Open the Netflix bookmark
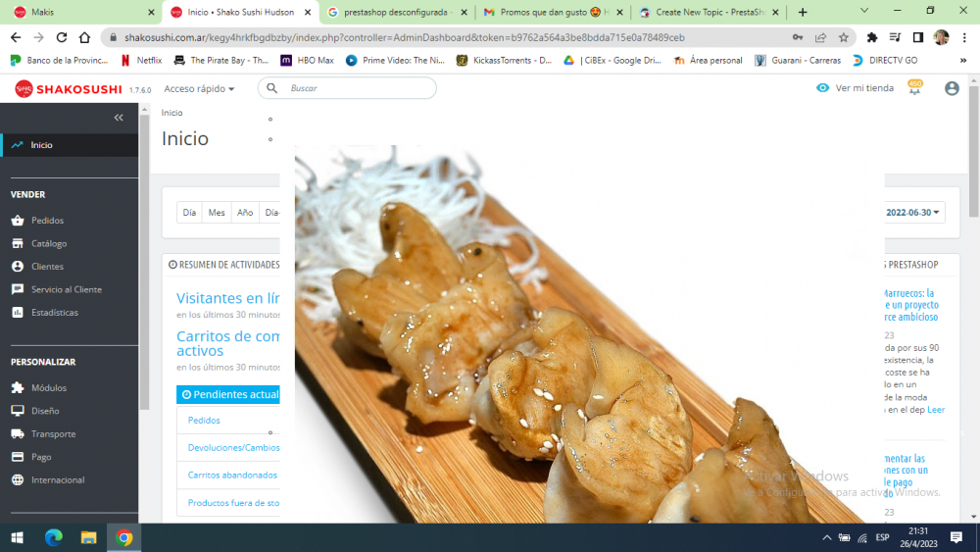This screenshot has height=552, width=980. [141, 60]
